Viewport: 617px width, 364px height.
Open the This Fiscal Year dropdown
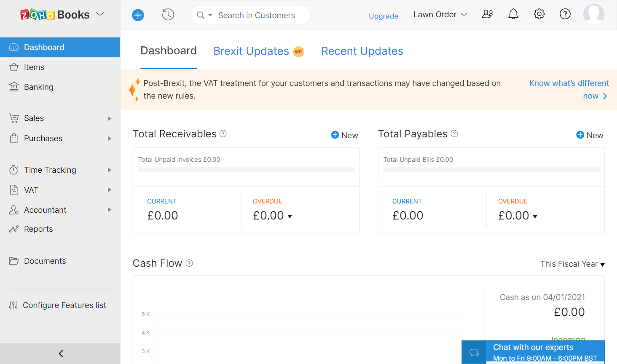[572, 264]
